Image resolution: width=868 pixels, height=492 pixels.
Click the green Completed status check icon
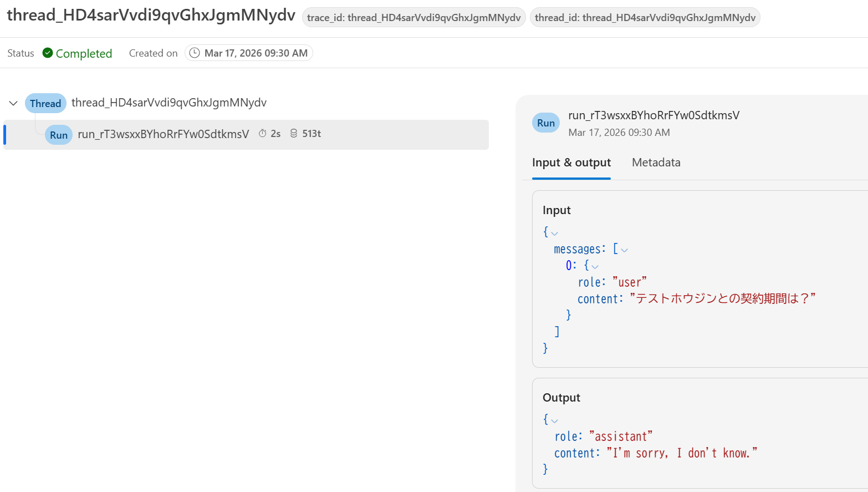48,53
